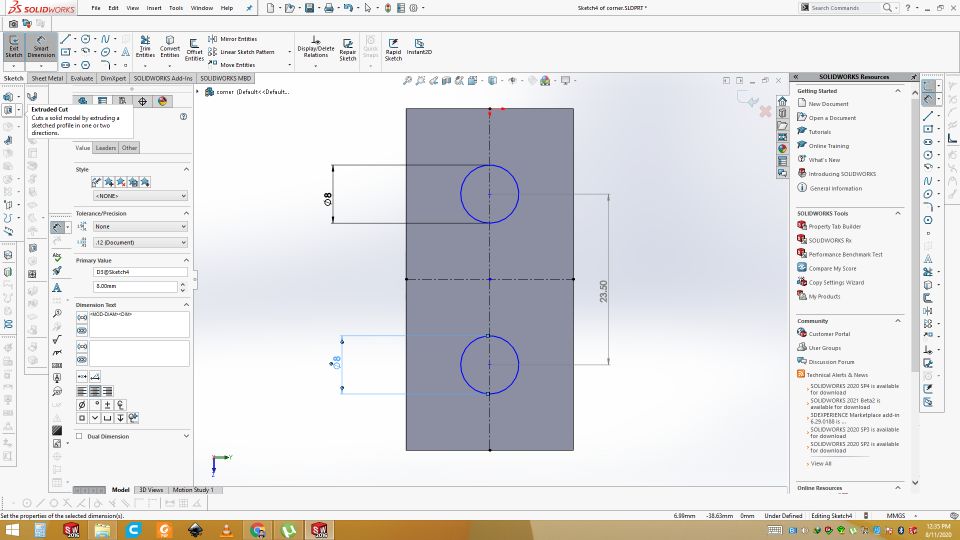Open PropertyManager help question icon
The width and height of the screenshot is (960, 540).
tap(183, 116)
